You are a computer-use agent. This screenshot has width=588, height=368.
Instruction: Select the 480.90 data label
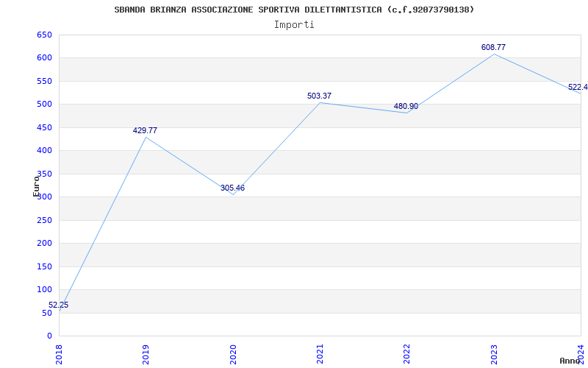click(x=406, y=106)
